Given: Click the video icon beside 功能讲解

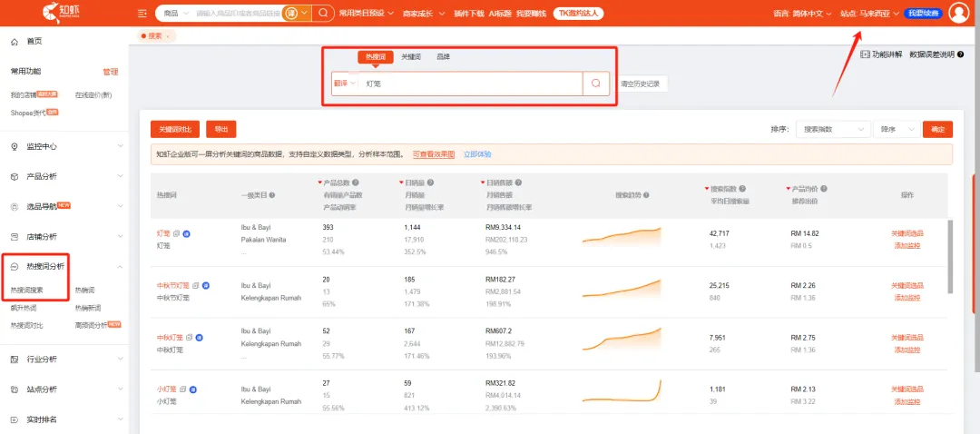Looking at the screenshot, I should [x=865, y=54].
